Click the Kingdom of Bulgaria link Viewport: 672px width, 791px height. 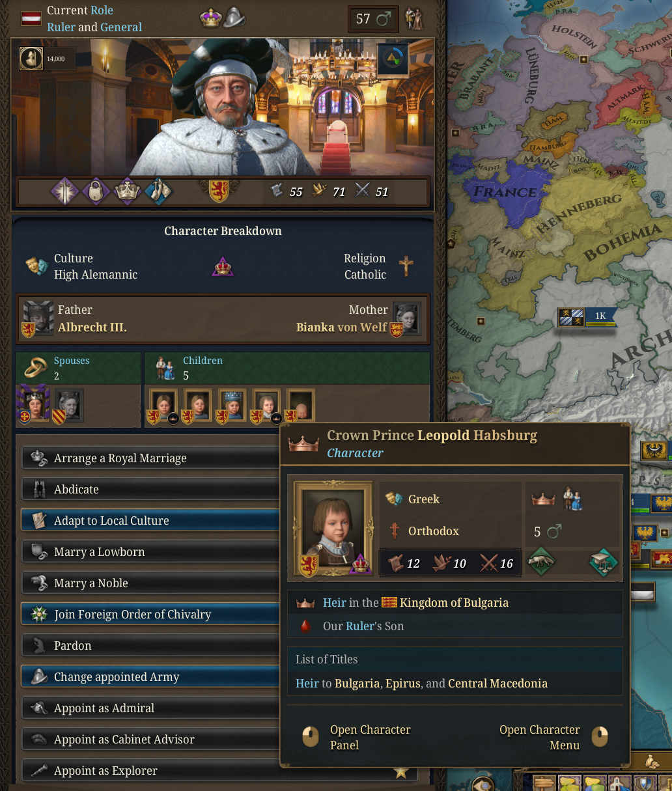454,603
